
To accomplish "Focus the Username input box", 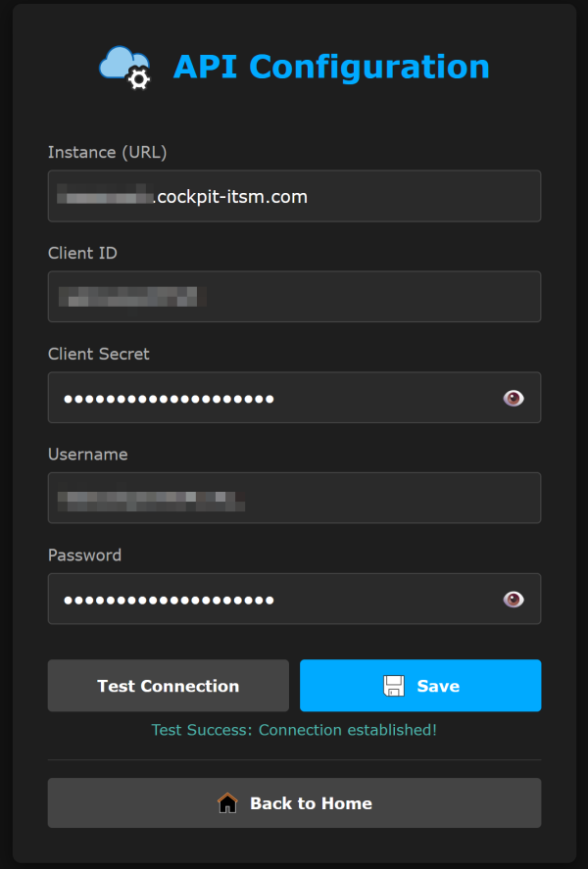I will pos(294,499).
